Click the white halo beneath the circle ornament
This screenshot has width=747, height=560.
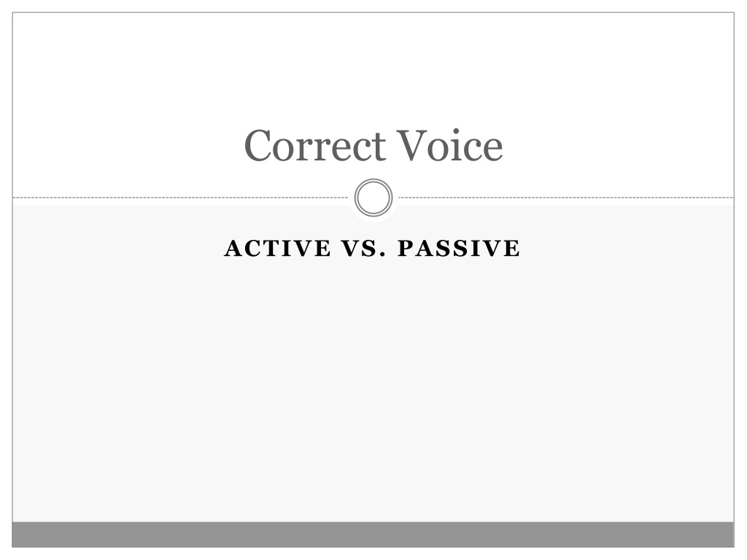[x=373, y=220]
